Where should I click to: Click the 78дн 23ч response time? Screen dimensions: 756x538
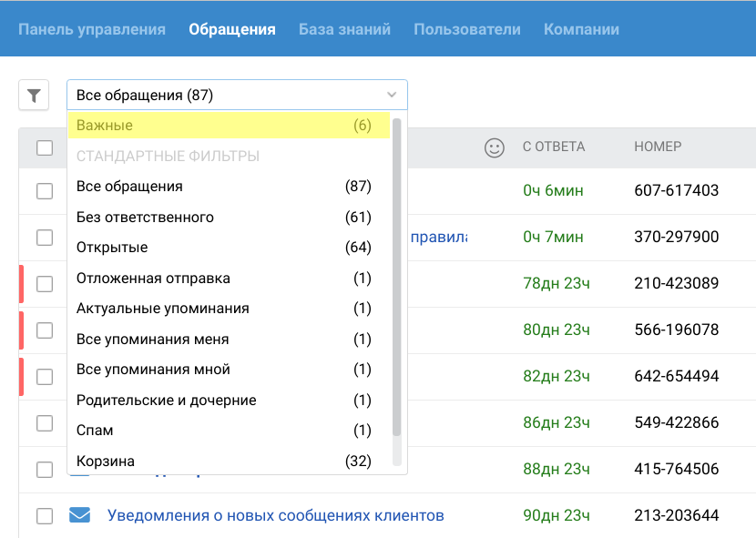pos(557,283)
